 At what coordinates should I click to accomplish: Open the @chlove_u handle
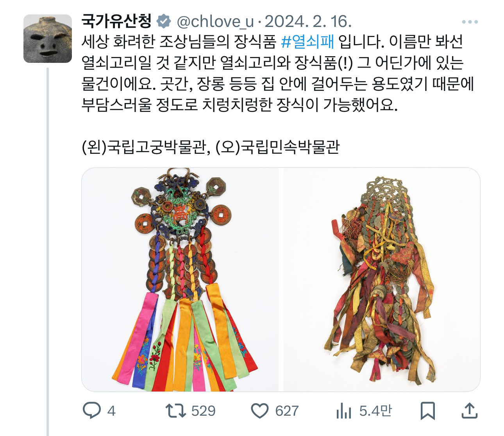coord(215,21)
